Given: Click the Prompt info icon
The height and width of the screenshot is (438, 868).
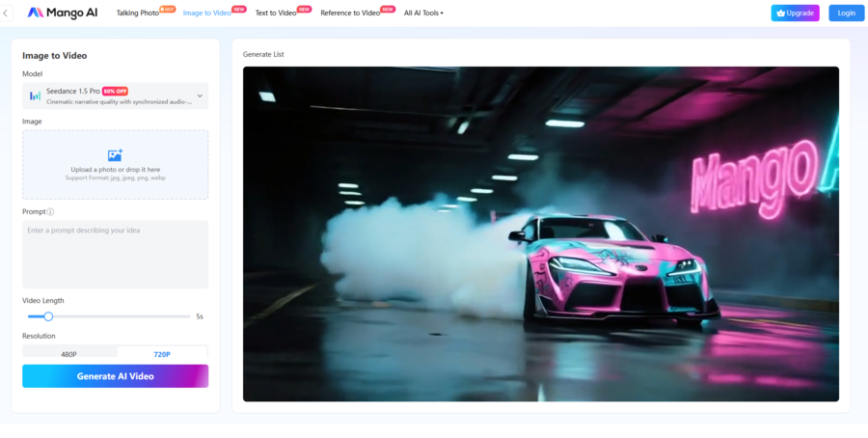Looking at the screenshot, I should 51,212.
